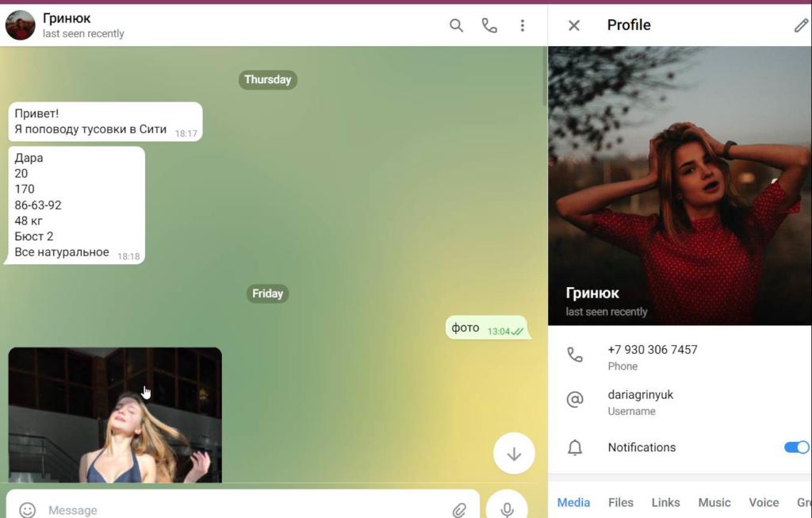
Task: Search messages with the magnifier icon
Action: click(456, 25)
